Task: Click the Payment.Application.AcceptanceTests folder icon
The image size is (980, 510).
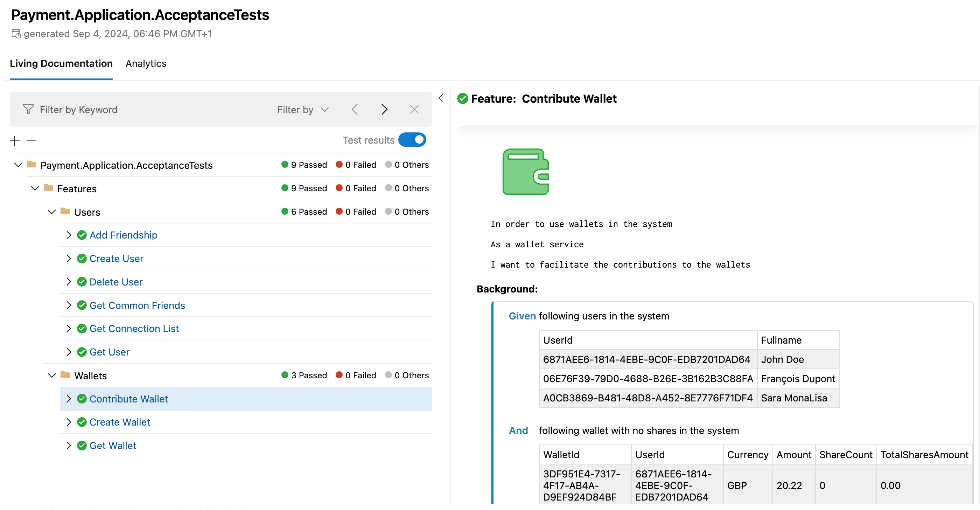Action: coord(31,164)
